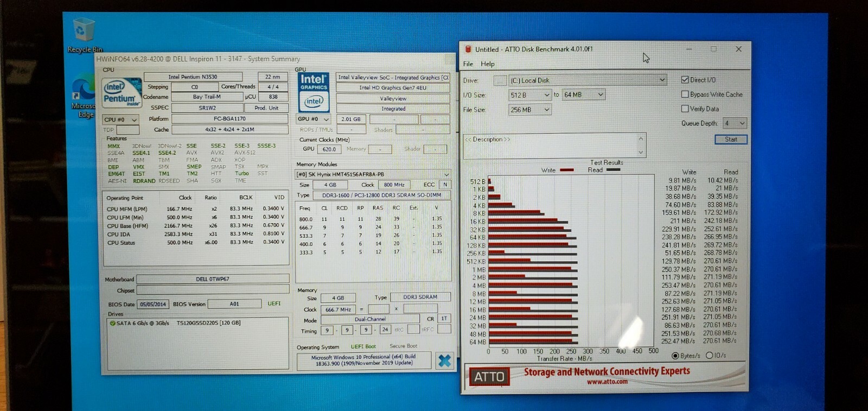Click the 2.01 GB GPU memory field

click(351, 119)
